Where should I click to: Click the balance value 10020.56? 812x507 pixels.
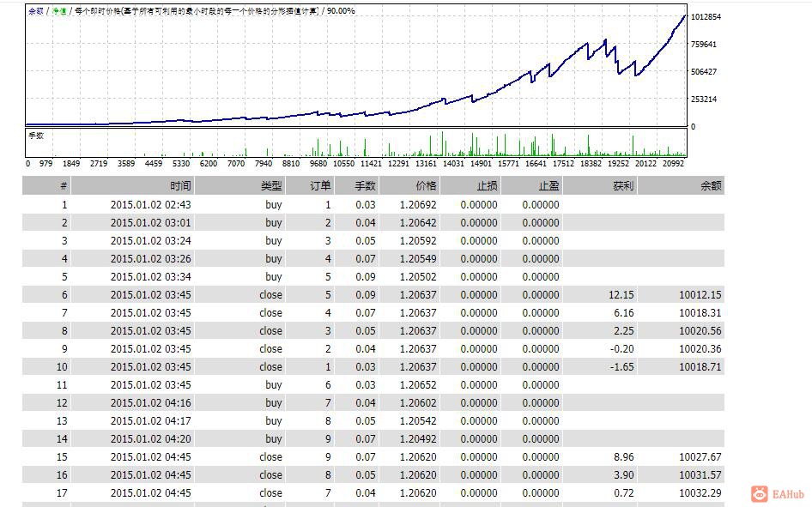pos(700,330)
